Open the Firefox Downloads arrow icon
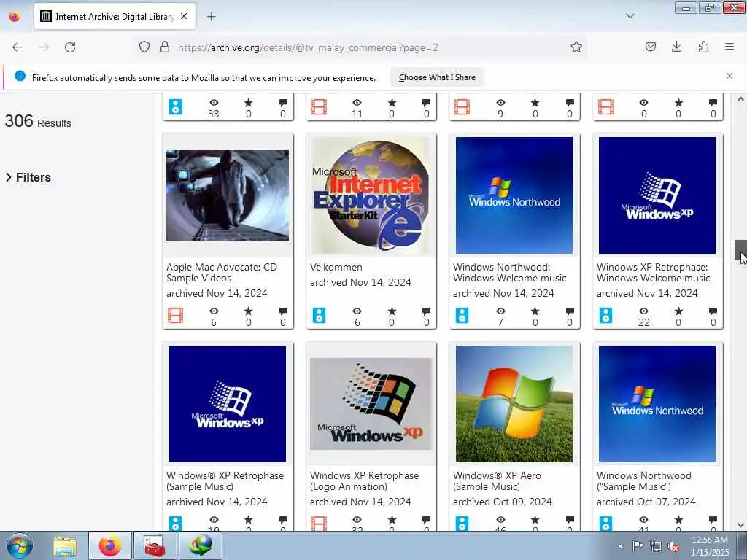Image resolution: width=747 pixels, height=560 pixels. 676,47
